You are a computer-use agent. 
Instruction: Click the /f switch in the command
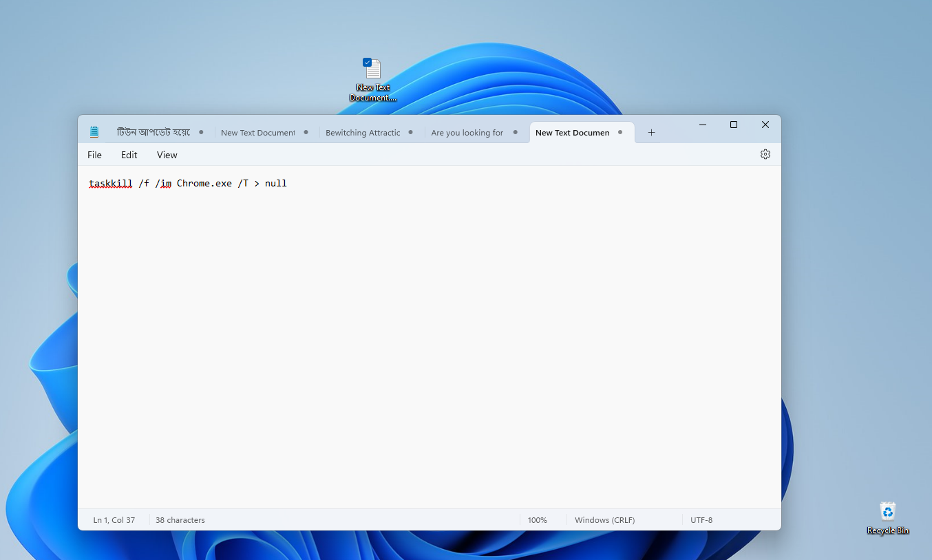144,184
